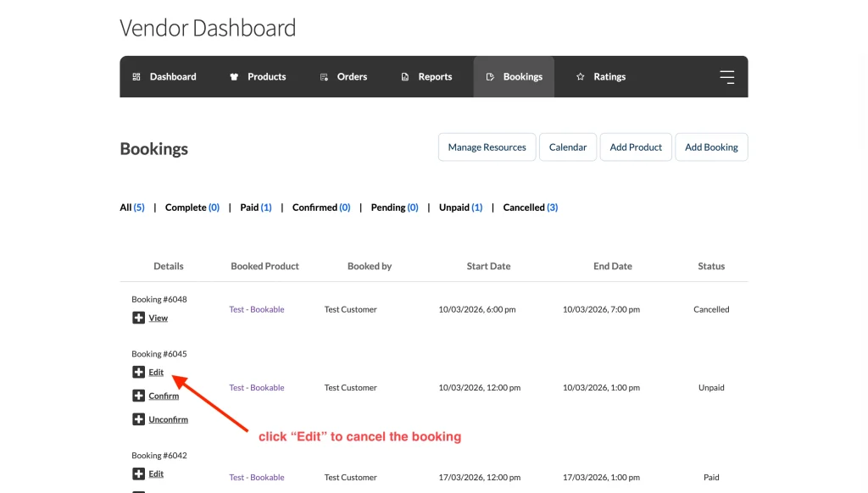The height and width of the screenshot is (493, 868).
Task: Click Test Customer in the Cancelled row
Action: pyautogui.click(x=350, y=309)
